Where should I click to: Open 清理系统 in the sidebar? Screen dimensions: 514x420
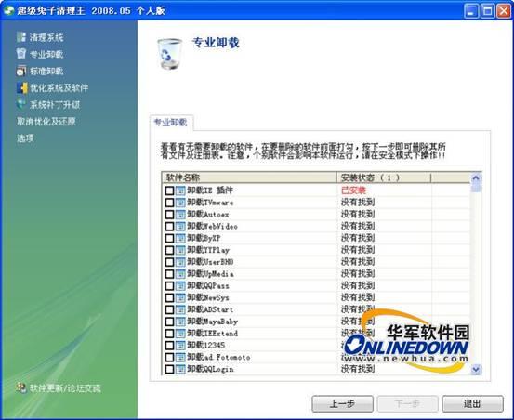click(46, 37)
